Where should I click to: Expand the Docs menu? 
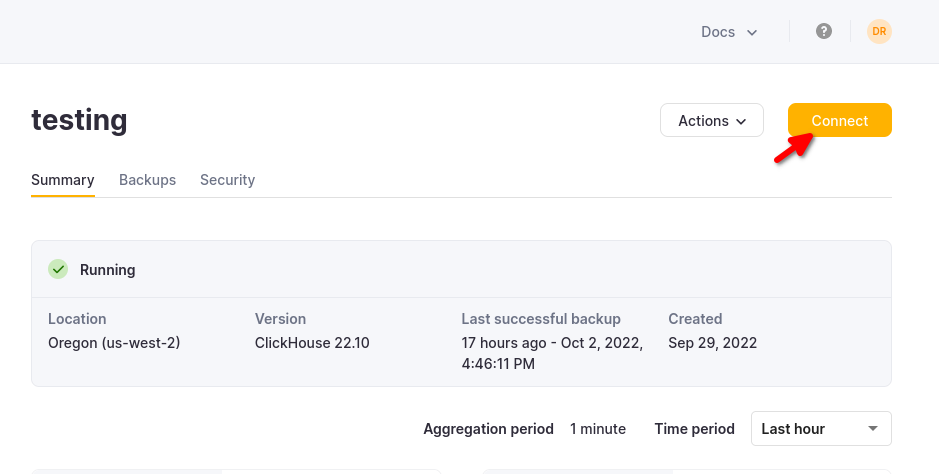729,32
